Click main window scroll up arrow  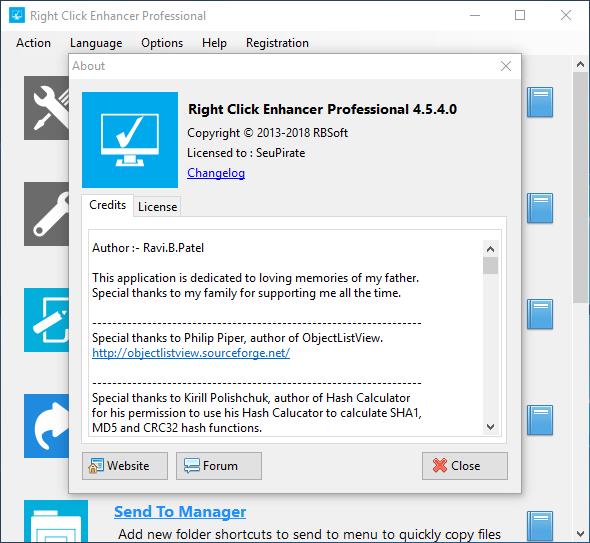click(x=580, y=64)
